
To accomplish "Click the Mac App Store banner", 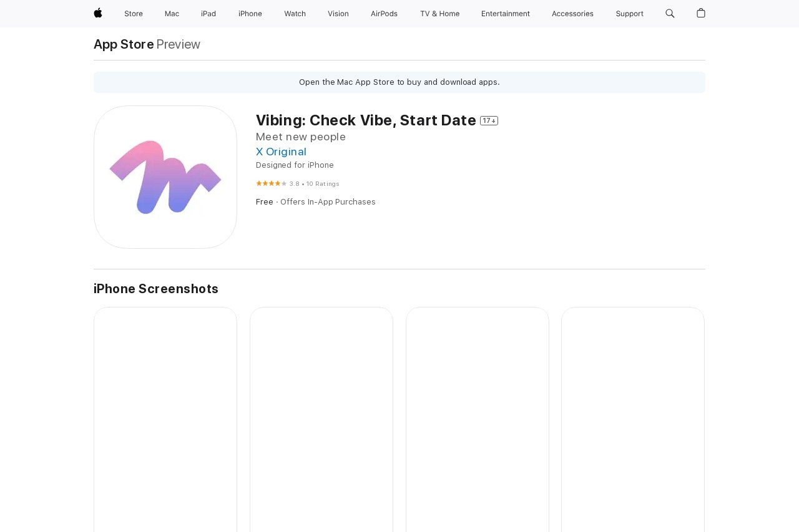I will tap(399, 82).
